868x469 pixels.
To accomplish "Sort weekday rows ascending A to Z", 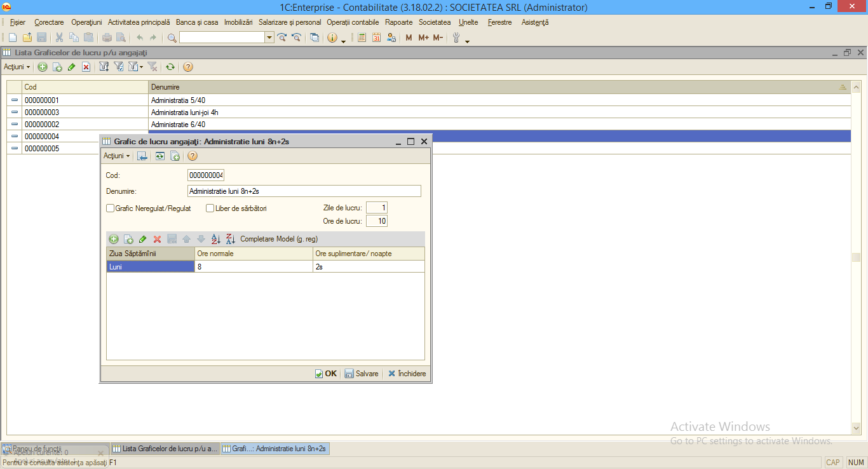I will tap(215, 239).
